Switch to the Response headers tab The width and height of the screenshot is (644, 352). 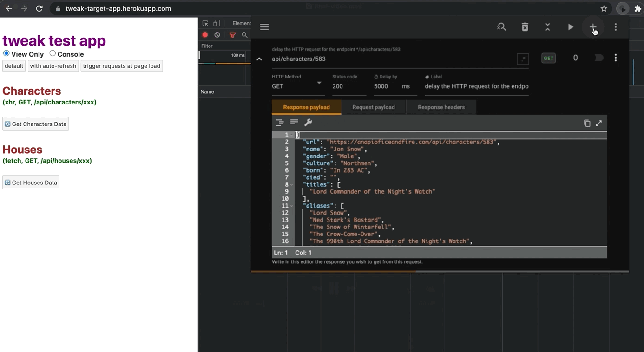pos(441,107)
